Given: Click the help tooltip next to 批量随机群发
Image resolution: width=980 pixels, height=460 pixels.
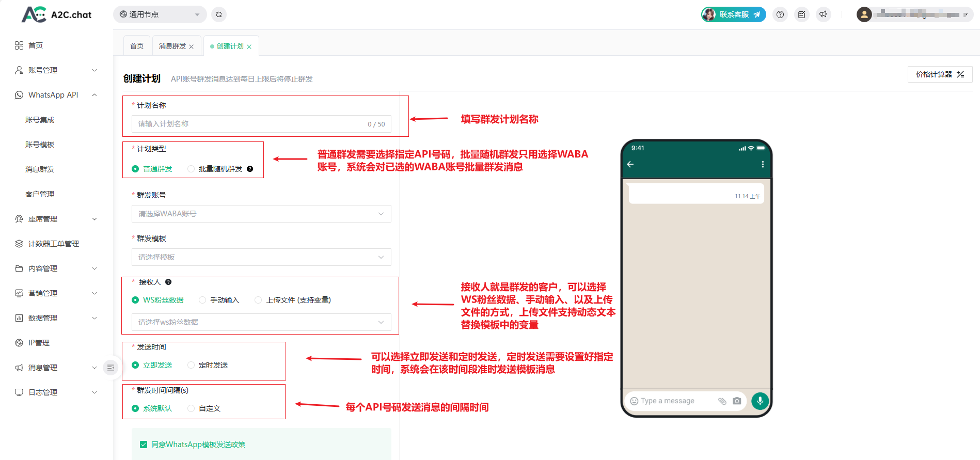Looking at the screenshot, I should pyautogui.click(x=250, y=169).
